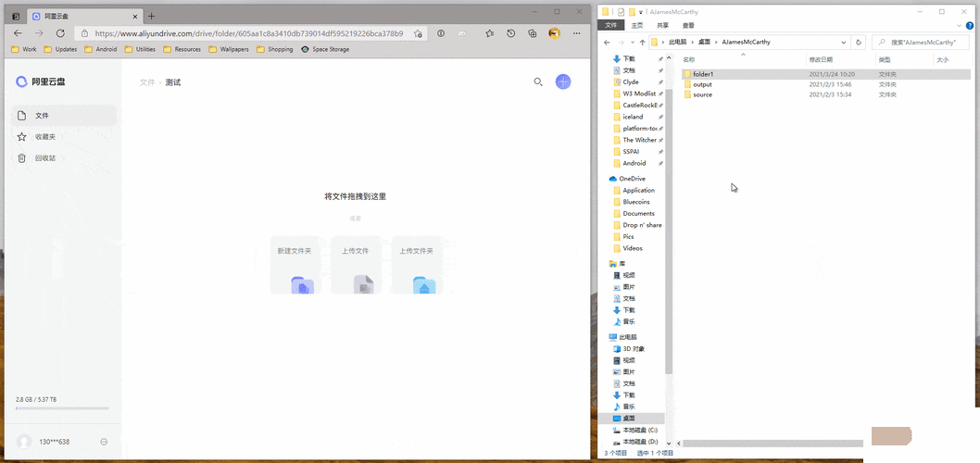980x463 pixels.
Task: Click the browser back arrow
Action: coord(18,33)
